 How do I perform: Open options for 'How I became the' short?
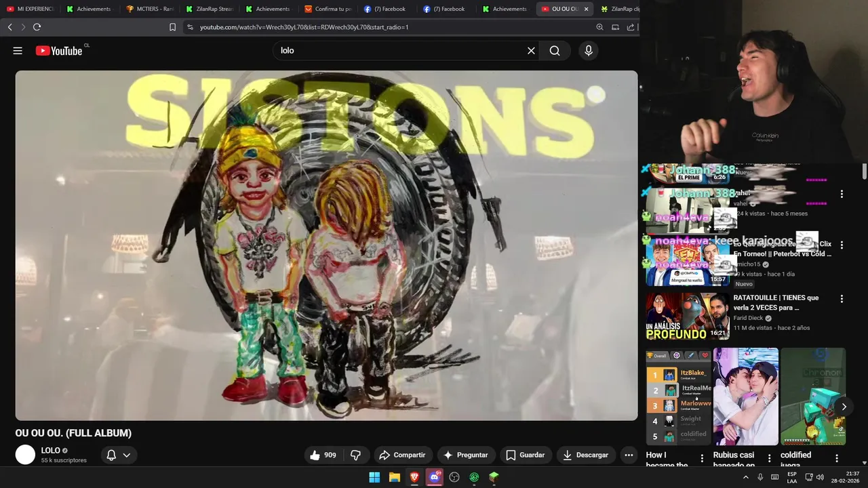click(702, 458)
